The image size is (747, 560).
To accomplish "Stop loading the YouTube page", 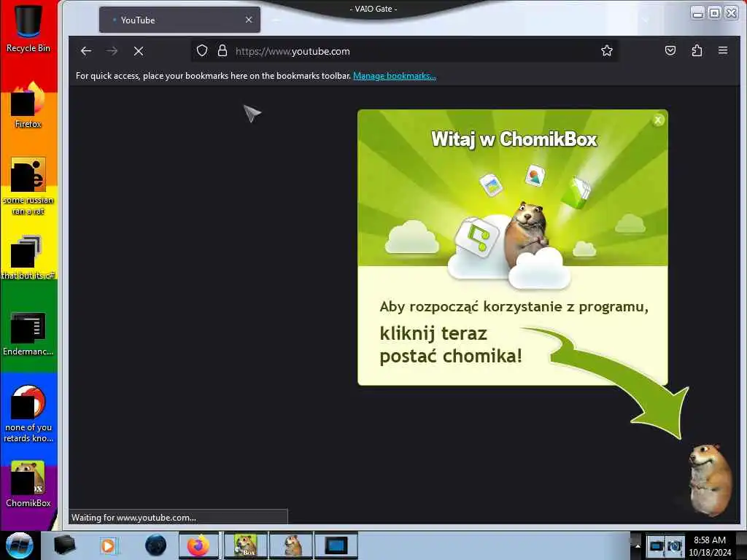I will (139, 51).
